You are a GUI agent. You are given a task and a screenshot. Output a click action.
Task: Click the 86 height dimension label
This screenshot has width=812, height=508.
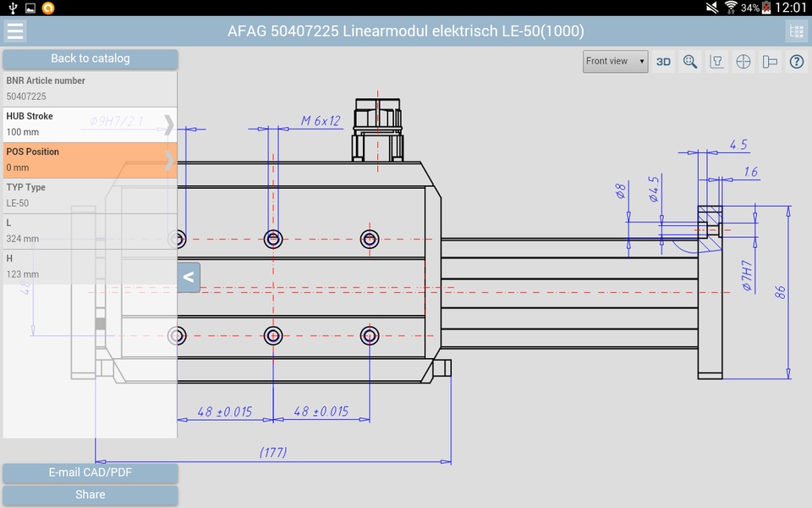click(x=780, y=292)
